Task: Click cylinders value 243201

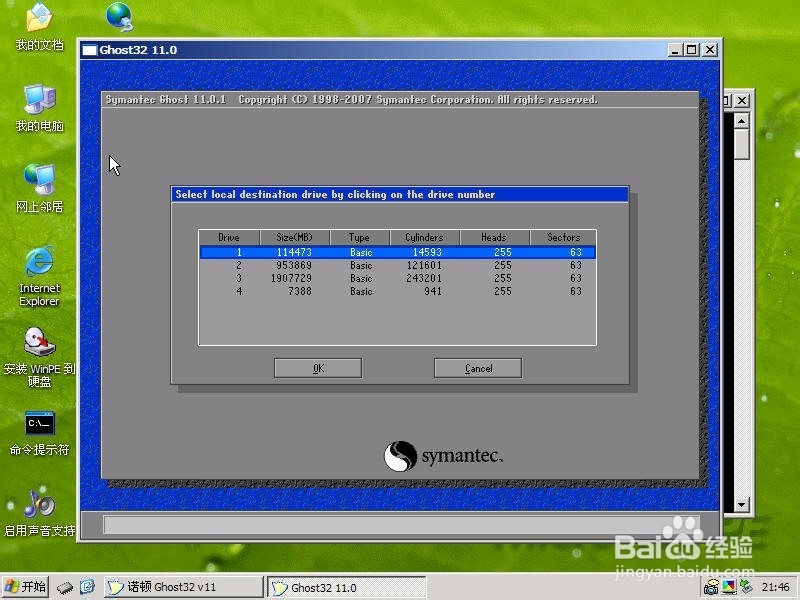Action: coord(424,278)
